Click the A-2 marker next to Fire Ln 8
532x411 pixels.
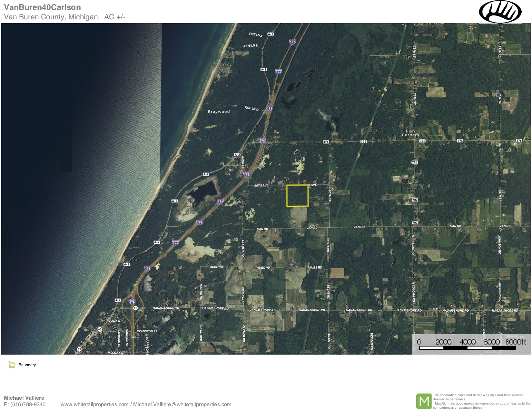(271, 34)
